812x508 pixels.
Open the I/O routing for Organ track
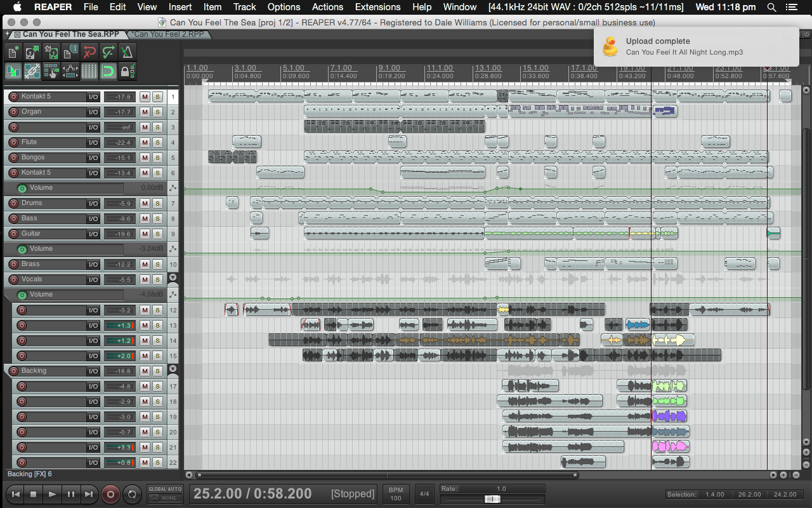[x=93, y=112]
